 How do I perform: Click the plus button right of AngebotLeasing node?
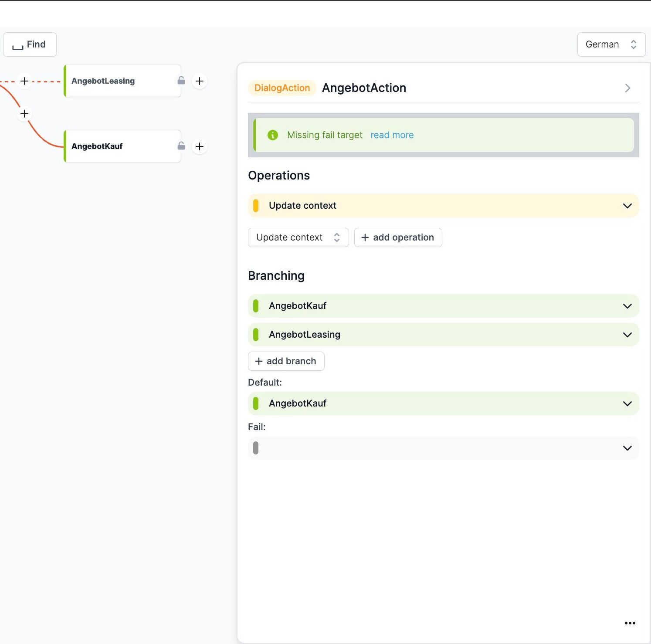[200, 81]
